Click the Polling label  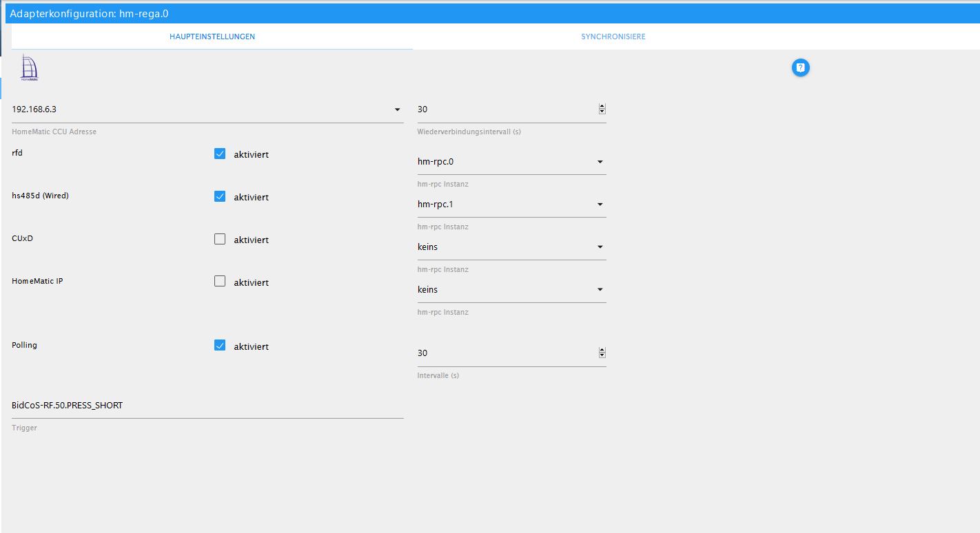(x=24, y=345)
